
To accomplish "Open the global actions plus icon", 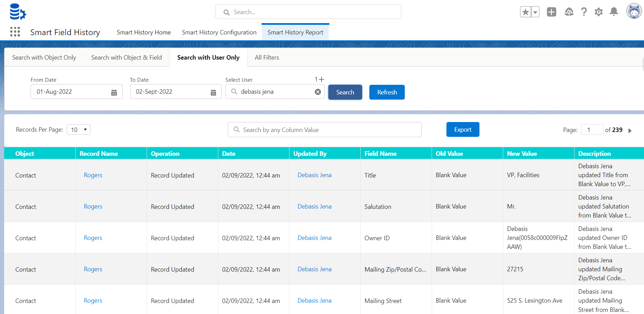I will coord(551,12).
